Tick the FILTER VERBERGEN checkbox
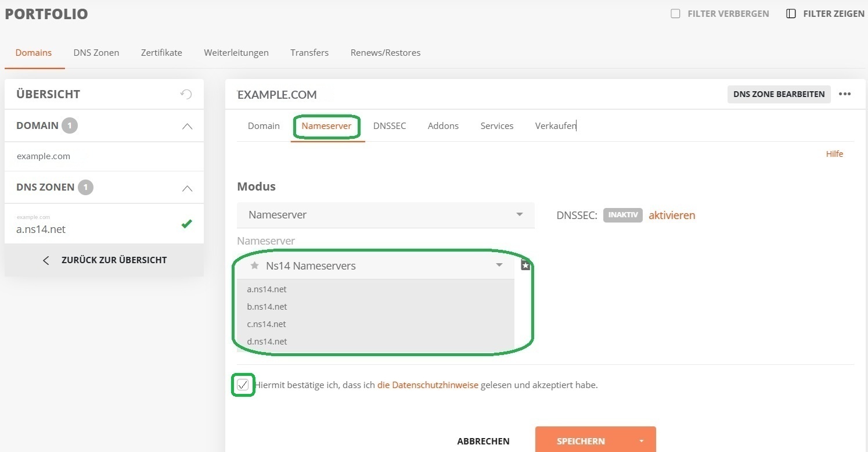The width and height of the screenshot is (868, 452). point(675,13)
